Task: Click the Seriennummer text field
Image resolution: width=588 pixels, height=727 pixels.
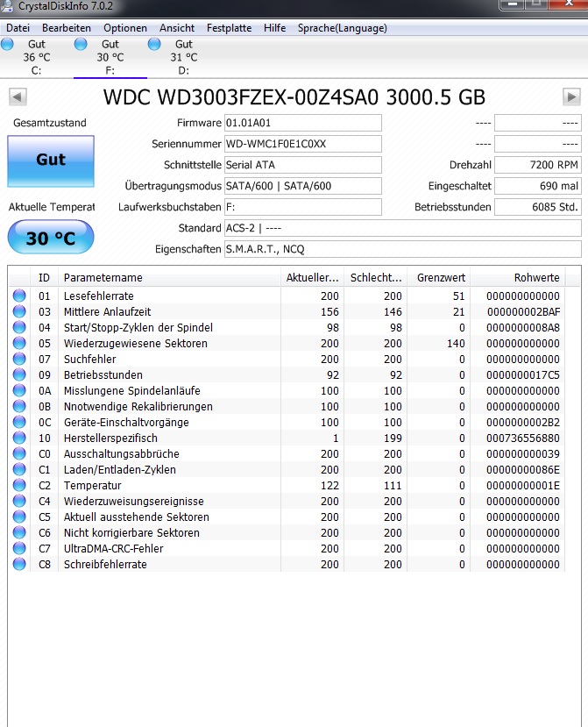Action: click(302, 144)
